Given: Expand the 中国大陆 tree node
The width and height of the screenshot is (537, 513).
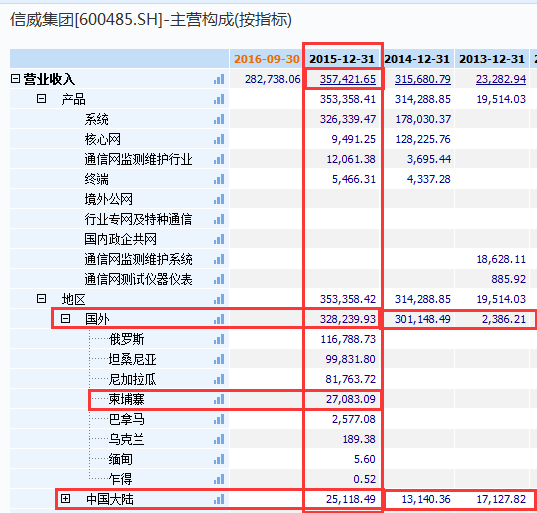Looking at the screenshot, I should [65, 499].
